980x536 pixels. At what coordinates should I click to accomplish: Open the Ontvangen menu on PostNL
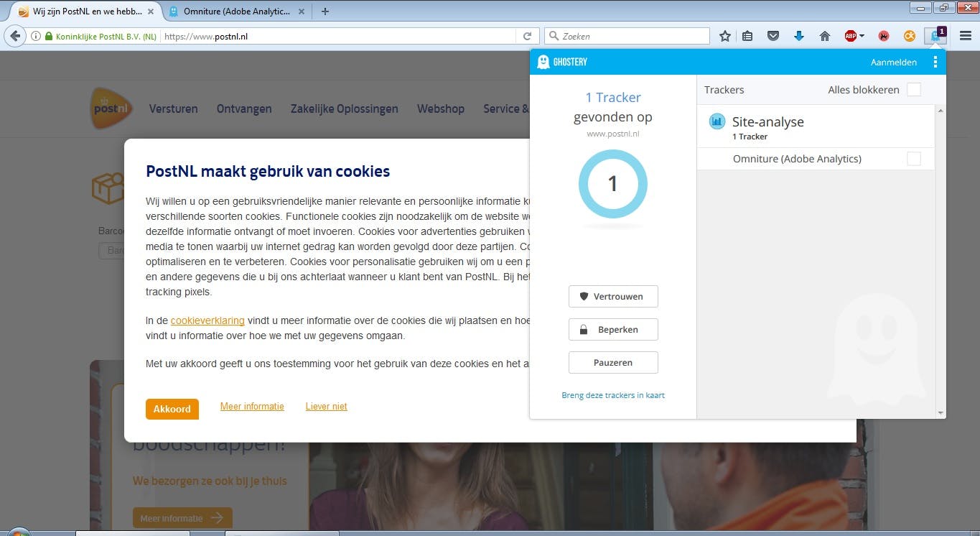click(x=244, y=108)
